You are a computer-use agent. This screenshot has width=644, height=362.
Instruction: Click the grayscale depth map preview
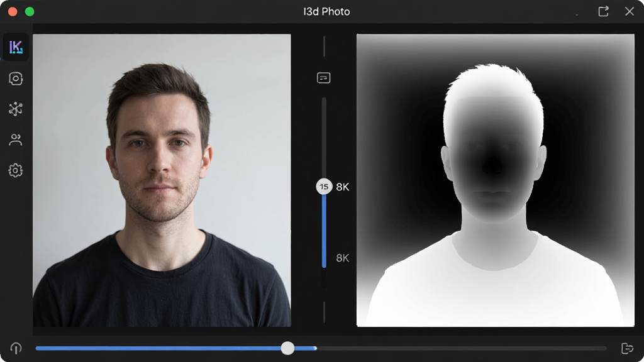tap(496, 180)
